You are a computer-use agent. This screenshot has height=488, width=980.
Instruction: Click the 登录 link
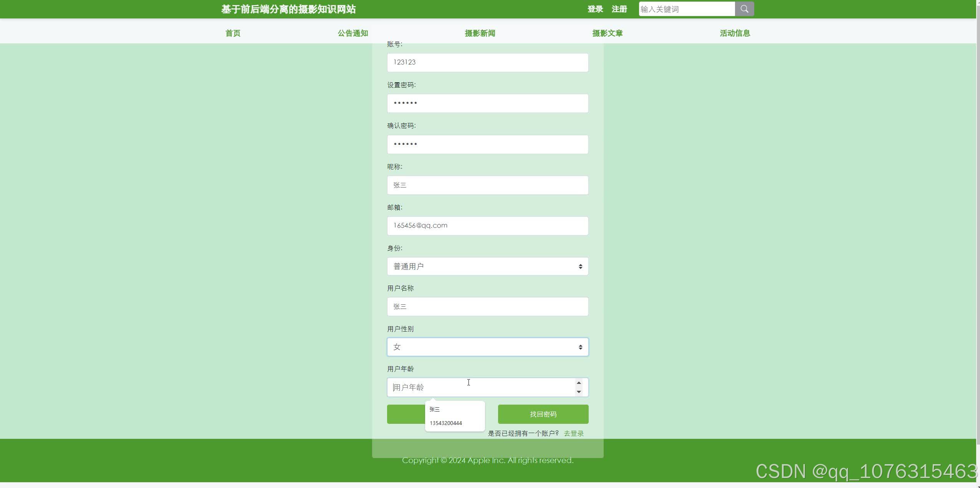click(594, 8)
